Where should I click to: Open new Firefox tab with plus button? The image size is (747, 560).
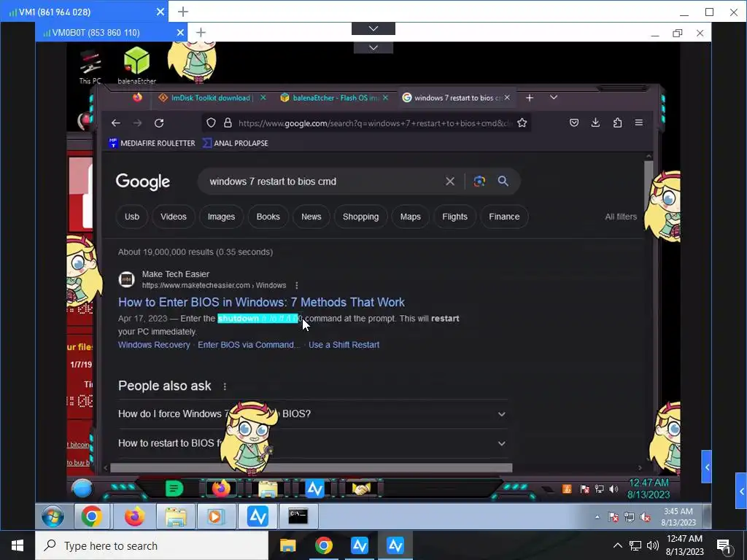530,98
